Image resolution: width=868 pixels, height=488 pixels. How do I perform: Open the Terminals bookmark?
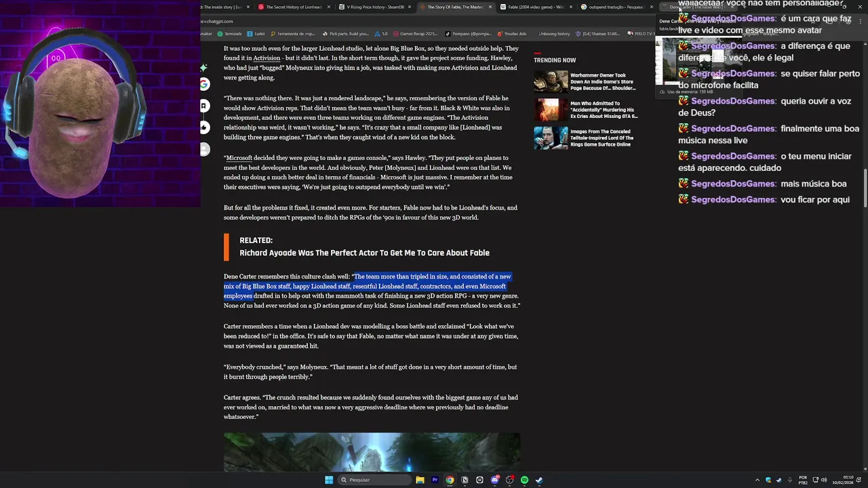(229, 33)
